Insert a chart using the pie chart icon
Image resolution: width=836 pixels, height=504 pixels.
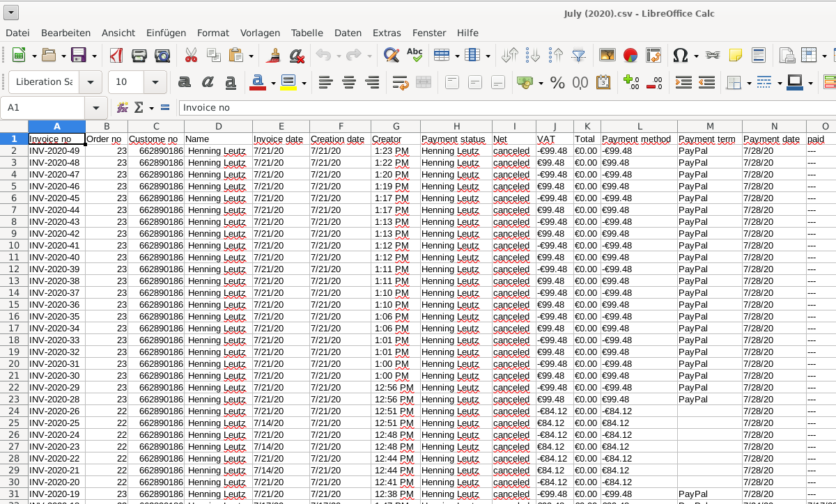(630, 56)
